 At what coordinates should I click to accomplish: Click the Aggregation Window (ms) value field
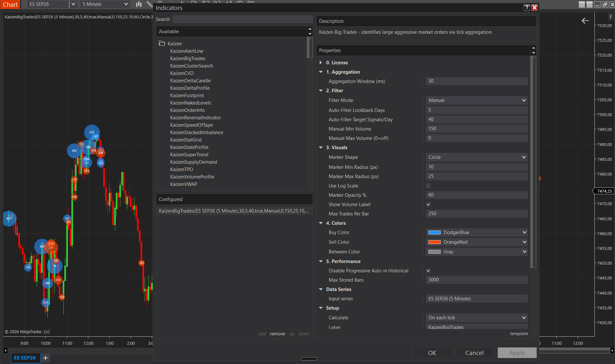(x=477, y=81)
